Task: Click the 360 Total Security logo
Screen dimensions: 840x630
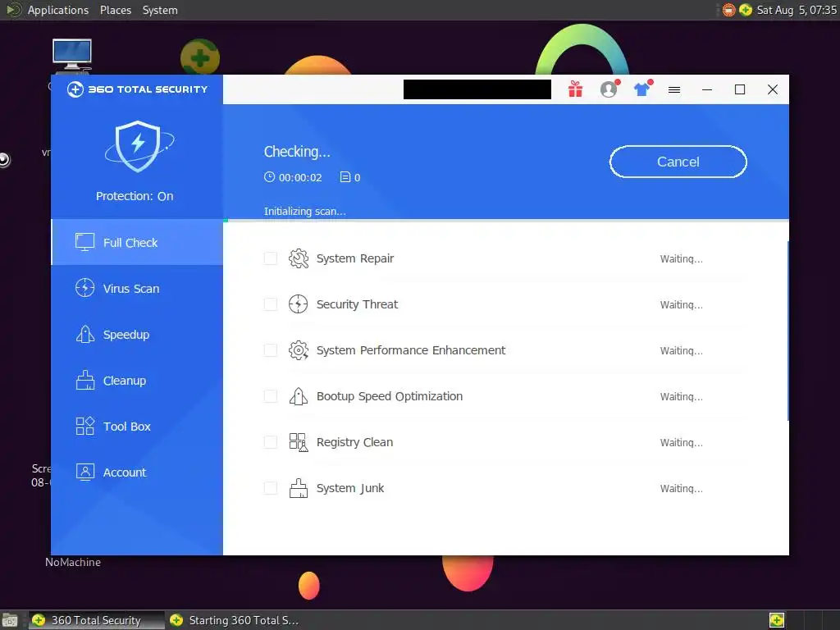Action: point(137,89)
